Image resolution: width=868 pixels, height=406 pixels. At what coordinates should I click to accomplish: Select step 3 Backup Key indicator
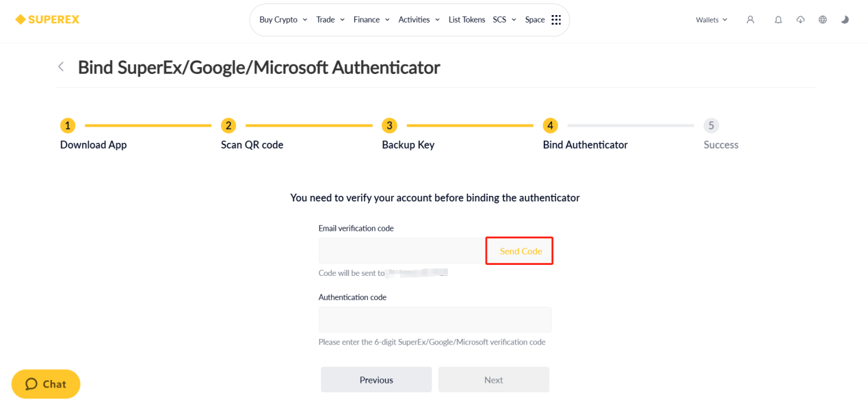point(389,125)
